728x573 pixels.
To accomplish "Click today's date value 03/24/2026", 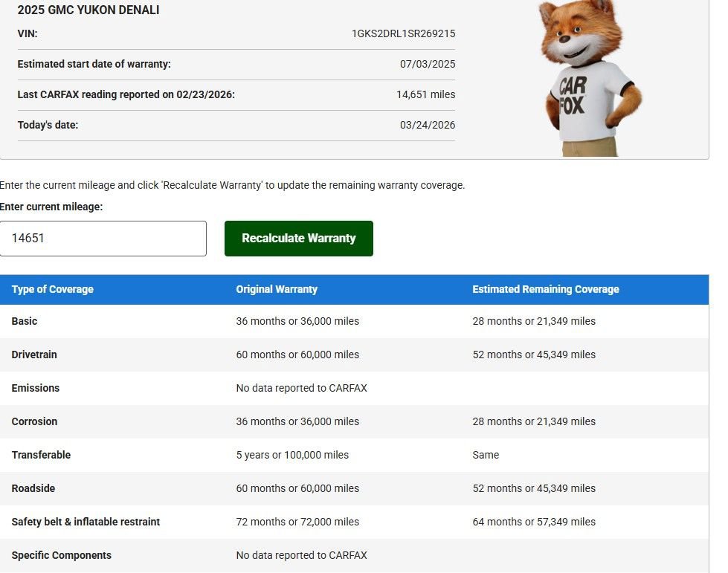I will coord(427,125).
